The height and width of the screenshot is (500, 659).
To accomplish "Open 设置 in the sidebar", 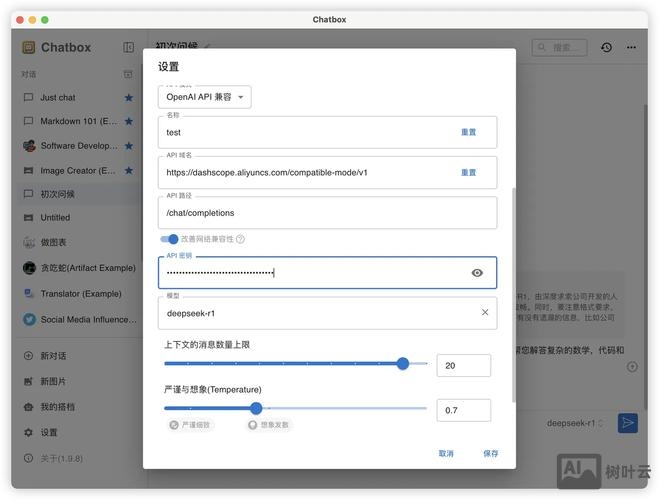I will pos(78,432).
